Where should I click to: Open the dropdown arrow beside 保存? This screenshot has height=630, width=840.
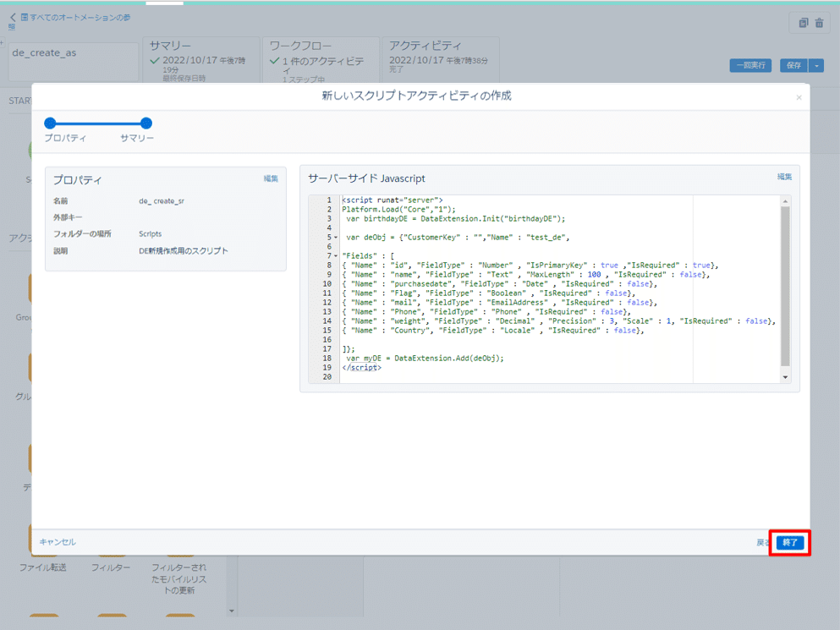point(816,65)
